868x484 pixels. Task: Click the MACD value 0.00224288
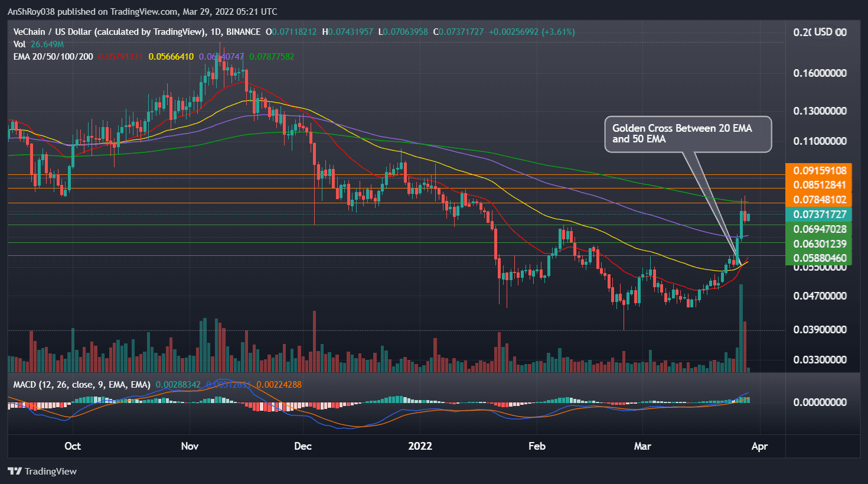tap(279, 384)
